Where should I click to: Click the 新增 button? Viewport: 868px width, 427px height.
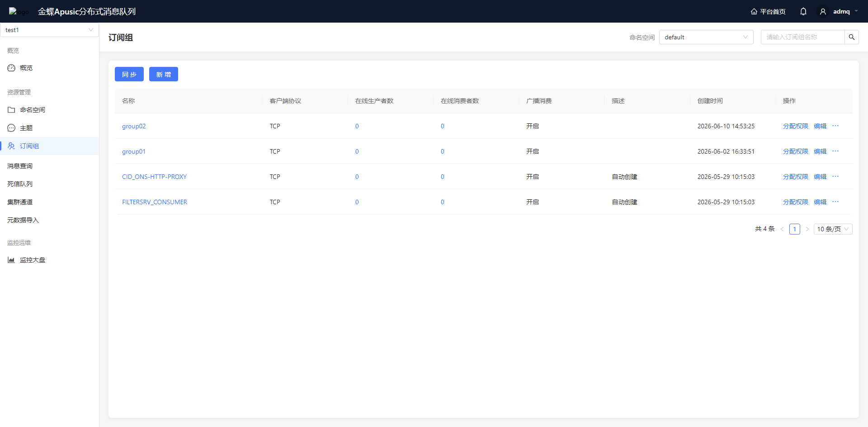pos(164,74)
